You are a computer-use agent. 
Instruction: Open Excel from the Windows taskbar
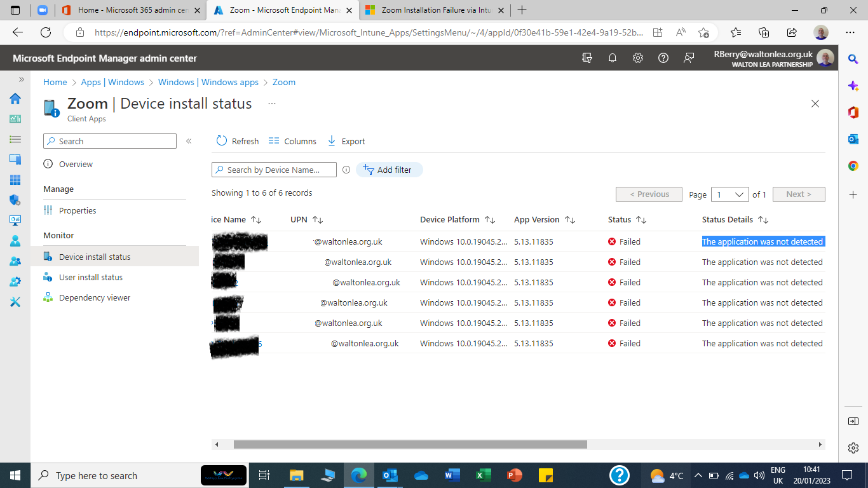click(483, 475)
